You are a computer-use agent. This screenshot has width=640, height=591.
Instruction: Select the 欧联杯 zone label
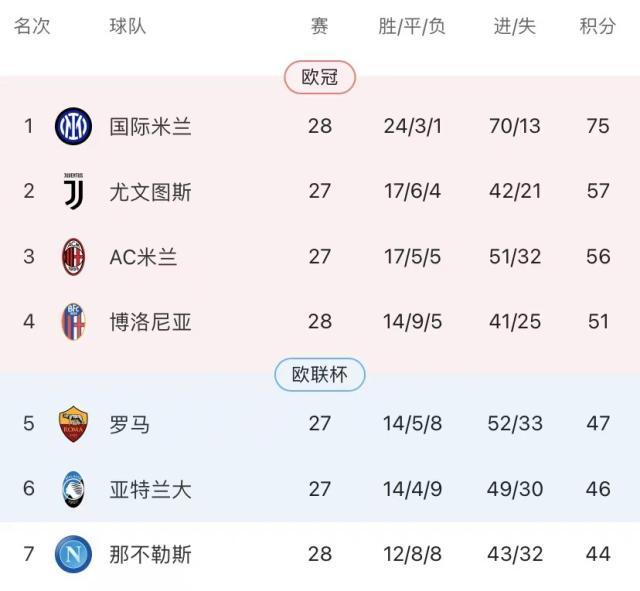tap(320, 375)
